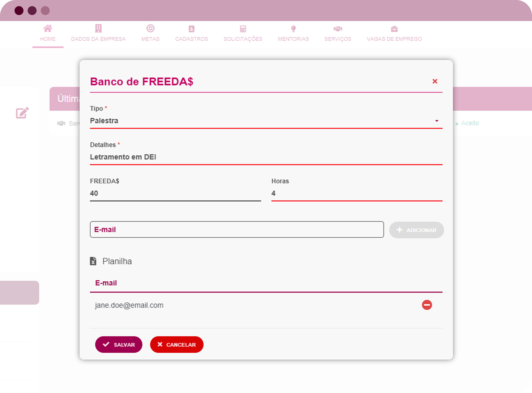Screen dimensions: 532x393
Task: Focus the Detalhes text field
Action: point(266,157)
